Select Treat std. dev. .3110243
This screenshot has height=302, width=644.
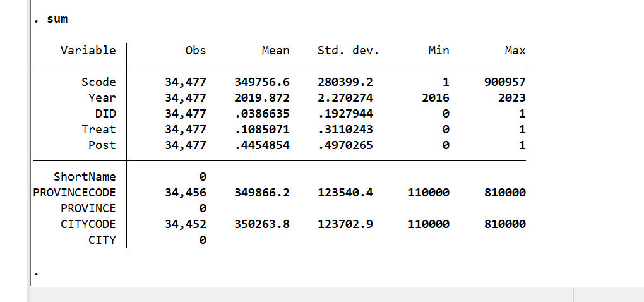click(345, 130)
